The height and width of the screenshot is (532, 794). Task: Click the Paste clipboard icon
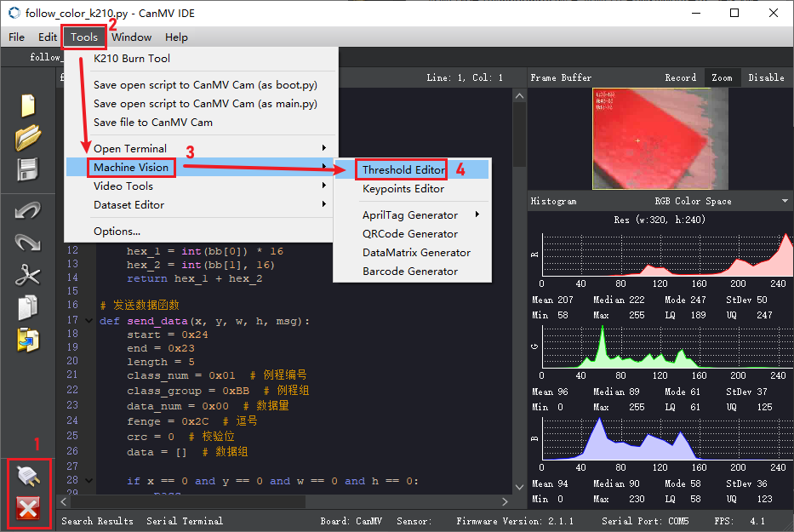coord(28,340)
